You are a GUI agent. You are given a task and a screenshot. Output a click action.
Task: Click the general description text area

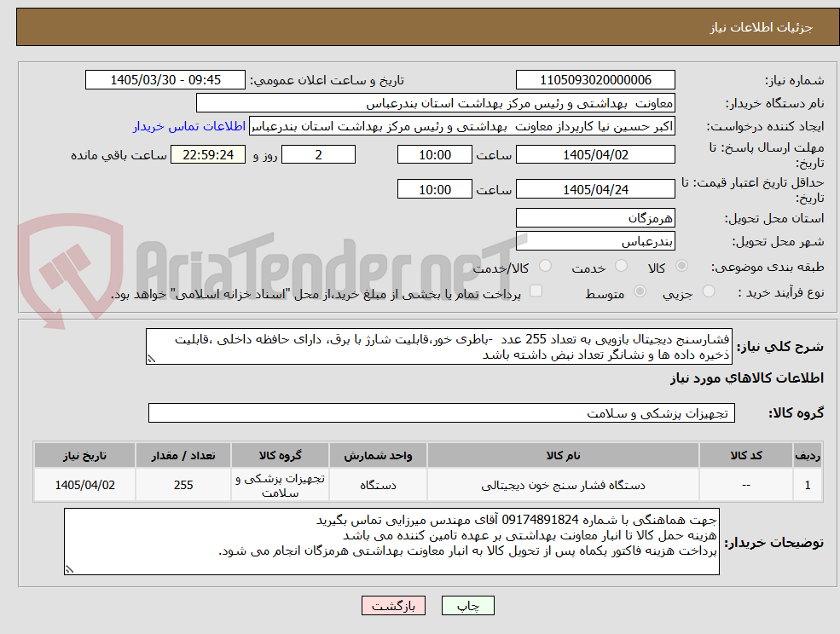[438, 347]
